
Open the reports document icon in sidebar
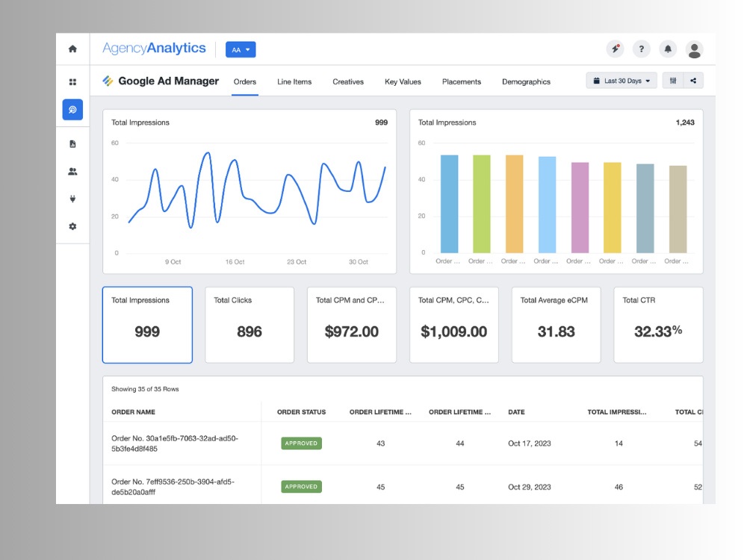pos(72,144)
